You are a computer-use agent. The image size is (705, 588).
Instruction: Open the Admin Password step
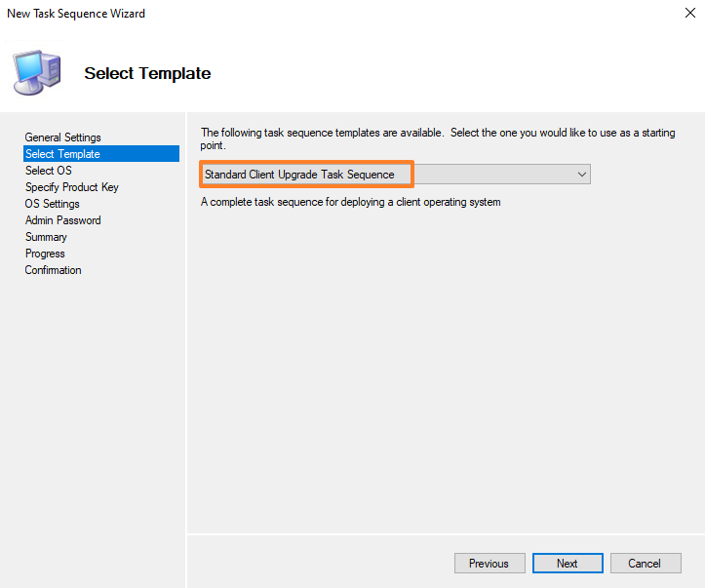[62, 220]
